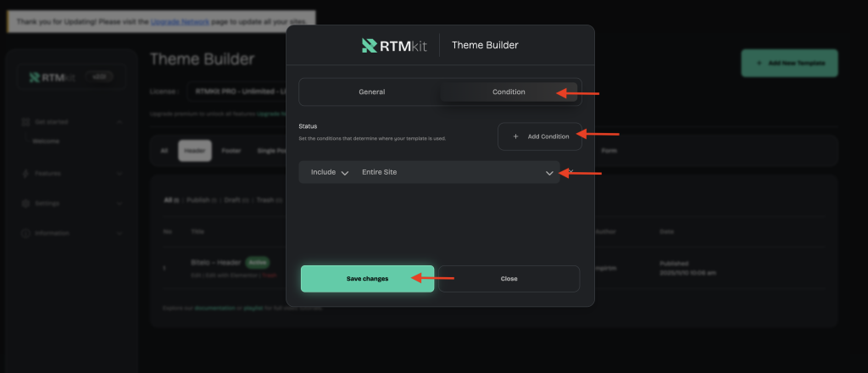Click the Add Condition button
The height and width of the screenshot is (373, 868).
pos(539,136)
